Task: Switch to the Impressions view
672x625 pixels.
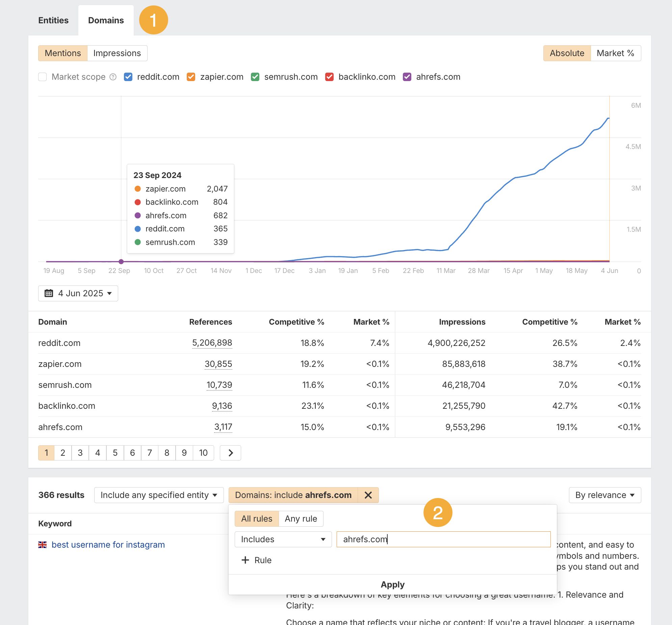Action: 117,53
